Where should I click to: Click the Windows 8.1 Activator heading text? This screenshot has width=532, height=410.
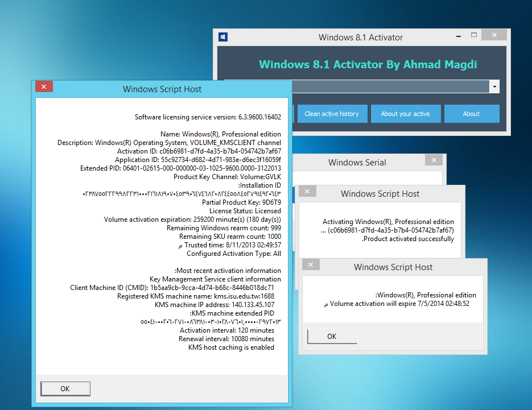pyautogui.click(x=368, y=64)
